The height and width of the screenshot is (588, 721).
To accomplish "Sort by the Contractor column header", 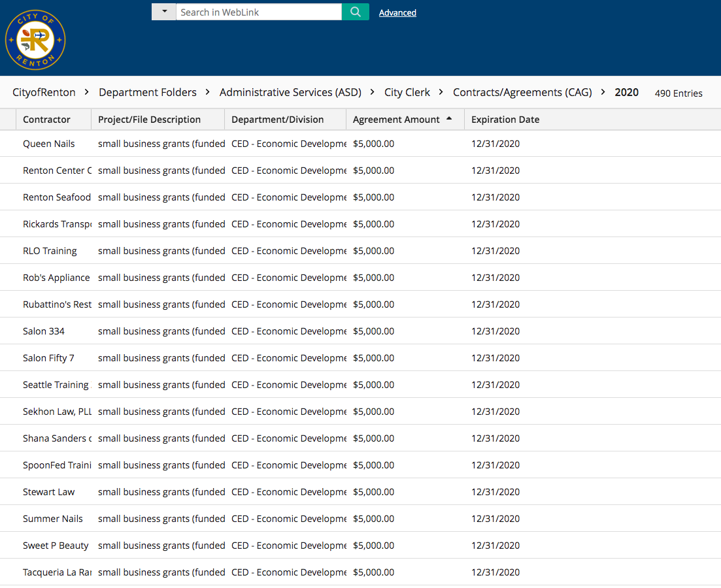I will pyautogui.click(x=46, y=120).
